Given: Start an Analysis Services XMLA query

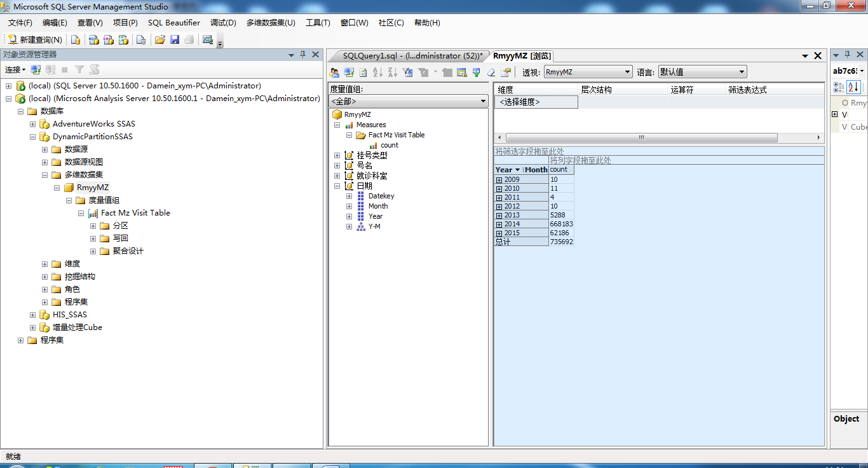Looking at the screenshot, I should (x=124, y=39).
